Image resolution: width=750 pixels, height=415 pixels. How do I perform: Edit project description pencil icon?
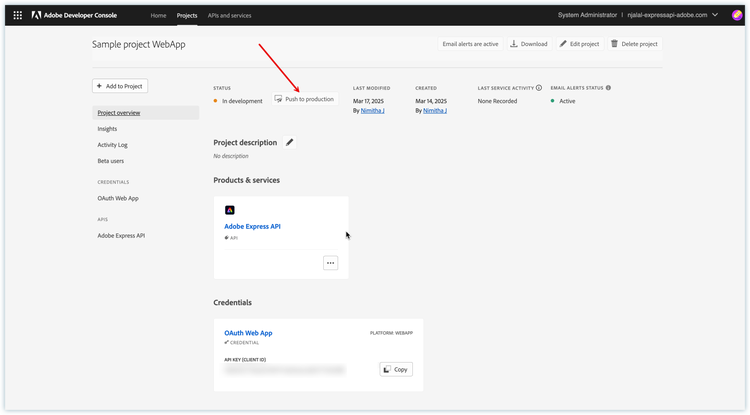pyautogui.click(x=289, y=142)
